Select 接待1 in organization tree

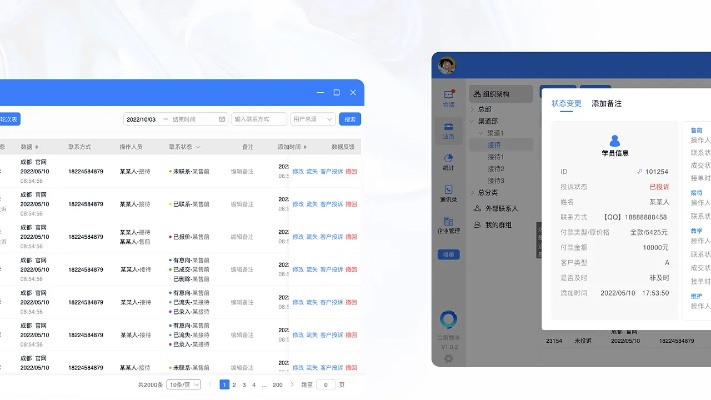pos(496,157)
